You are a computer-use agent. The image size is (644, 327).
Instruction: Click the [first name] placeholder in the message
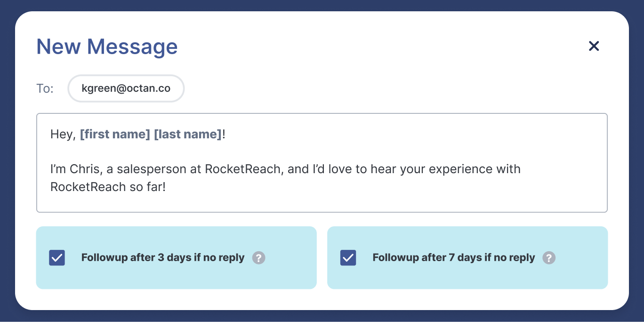114,135
